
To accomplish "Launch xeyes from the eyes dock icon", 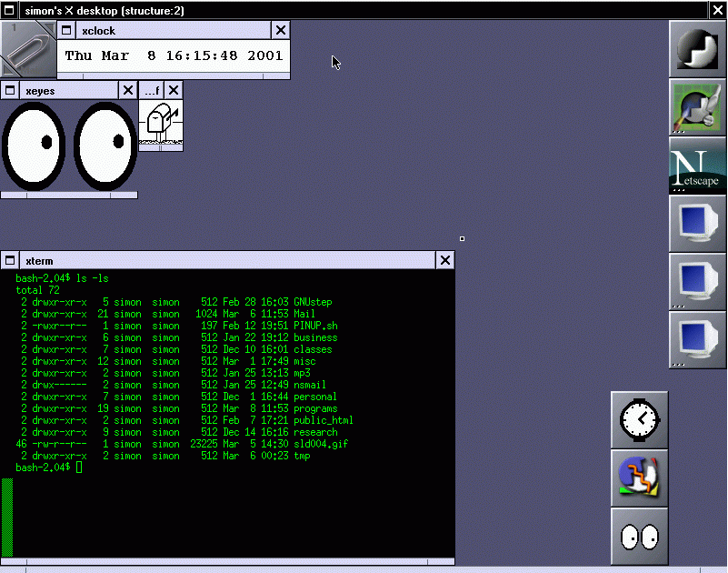I will pos(639,534).
